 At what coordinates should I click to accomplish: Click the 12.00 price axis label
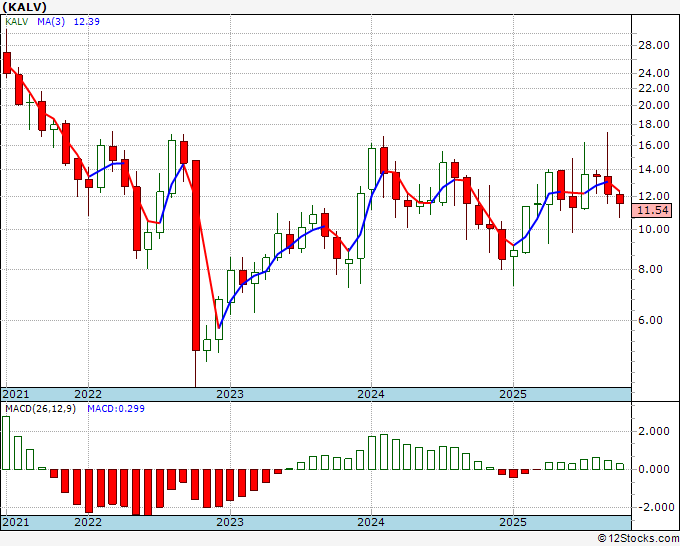pyautogui.click(x=654, y=196)
